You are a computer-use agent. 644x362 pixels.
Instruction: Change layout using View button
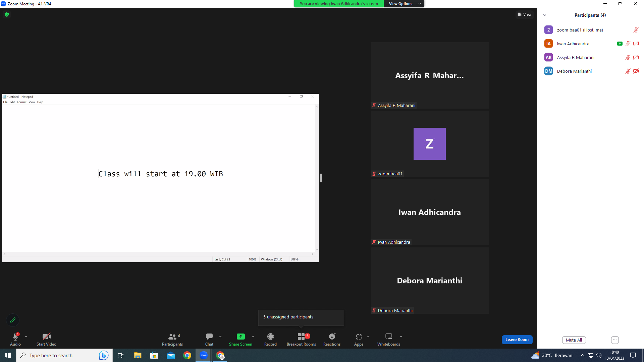[x=525, y=14]
